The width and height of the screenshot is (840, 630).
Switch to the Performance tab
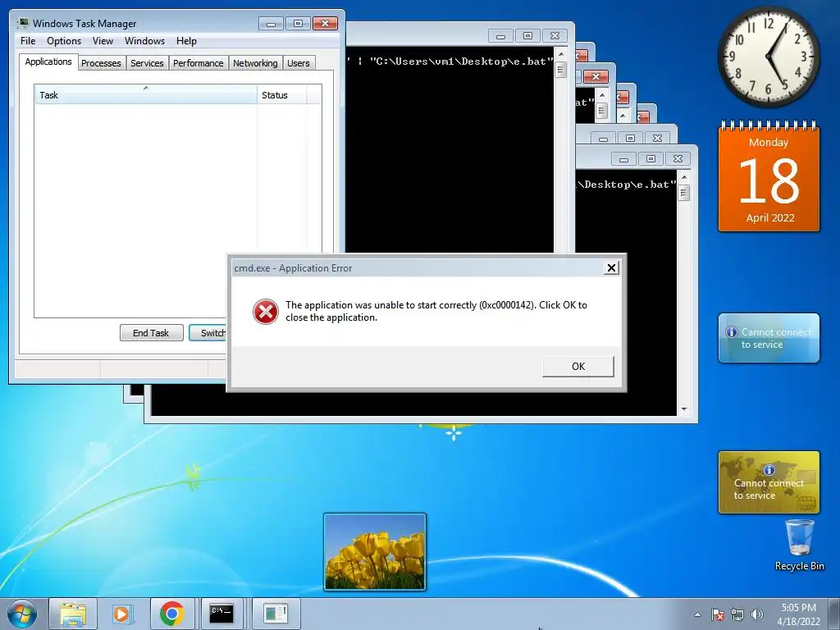(199, 63)
